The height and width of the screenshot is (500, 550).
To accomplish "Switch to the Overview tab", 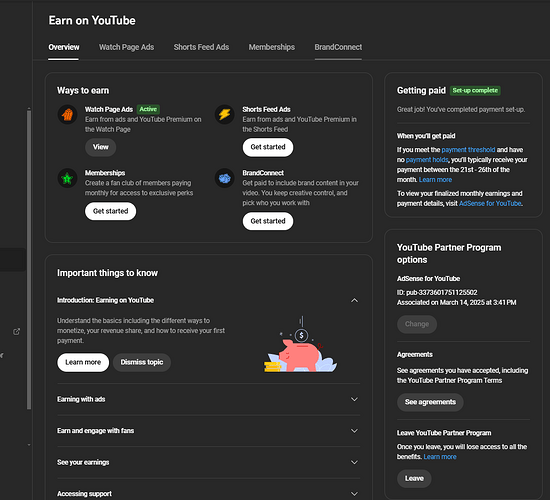I will pos(63,47).
